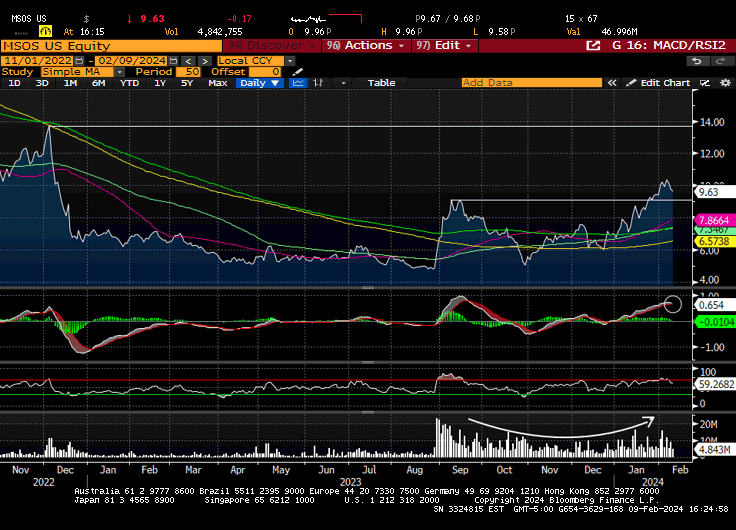Shift the date range forward with right arrow
This screenshot has width=736, height=530.
click(x=205, y=61)
